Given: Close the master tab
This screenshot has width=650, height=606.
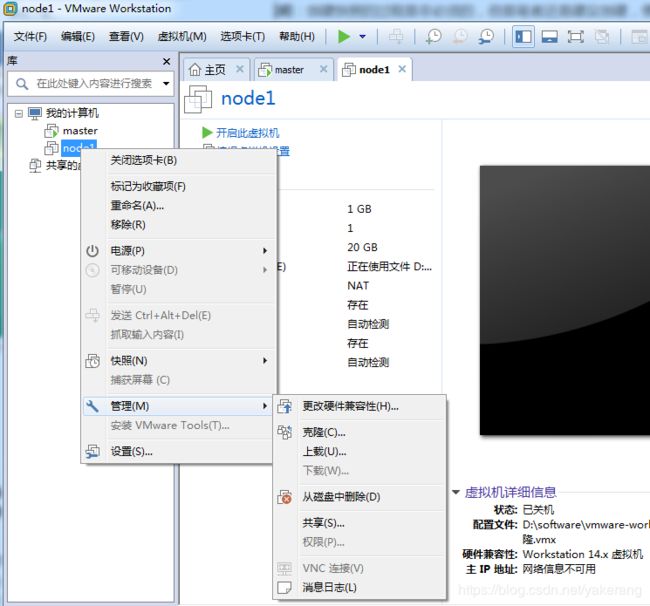Looking at the screenshot, I should pos(323,69).
